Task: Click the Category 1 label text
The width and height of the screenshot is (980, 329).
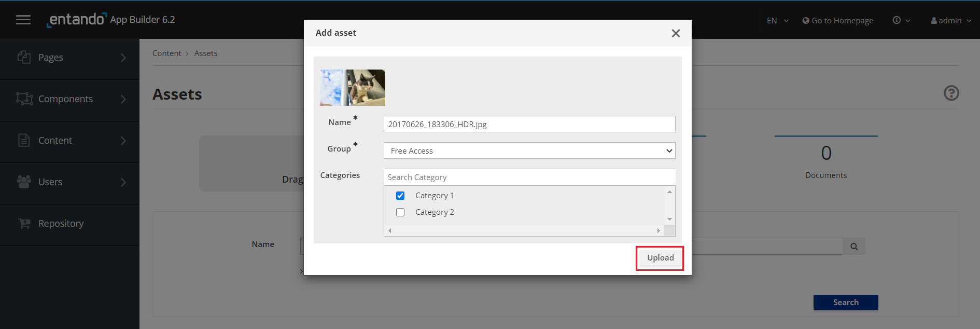Action: (435, 196)
